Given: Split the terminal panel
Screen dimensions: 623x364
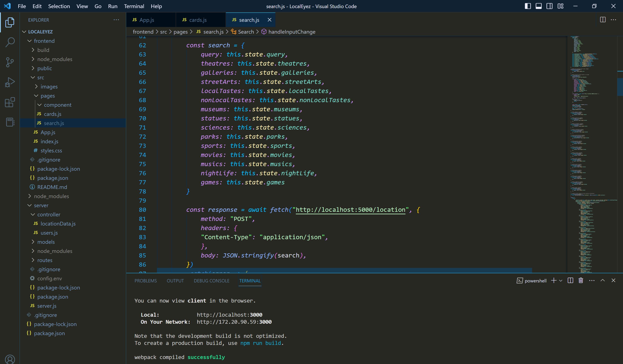Looking at the screenshot, I should [x=570, y=281].
